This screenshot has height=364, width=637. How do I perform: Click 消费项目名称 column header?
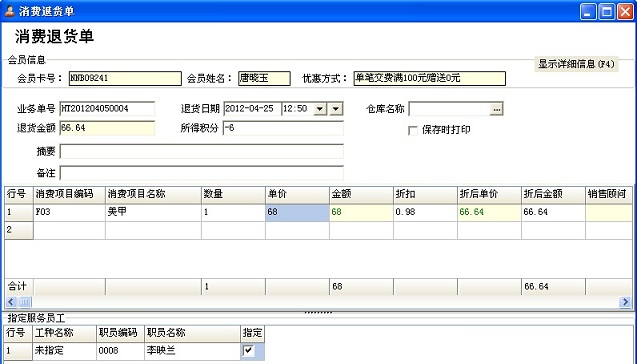[153, 195]
